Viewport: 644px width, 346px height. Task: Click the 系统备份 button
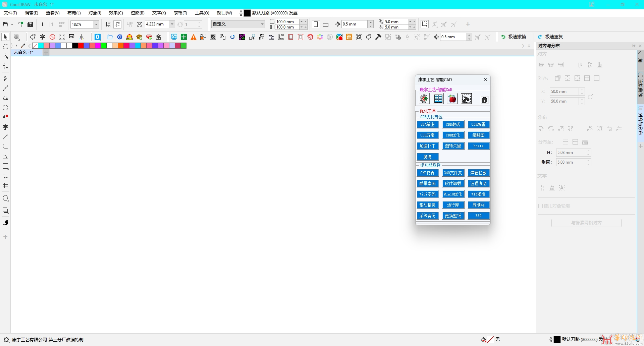[x=428, y=216]
